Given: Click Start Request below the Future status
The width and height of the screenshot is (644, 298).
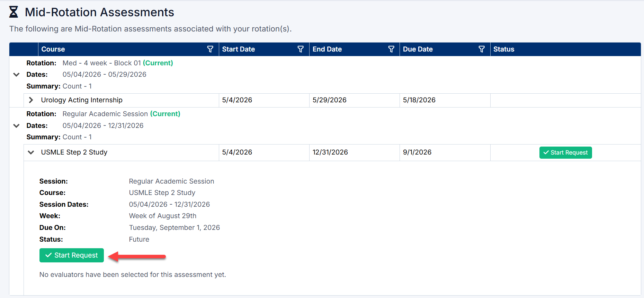Looking at the screenshot, I should pos(72,255).
